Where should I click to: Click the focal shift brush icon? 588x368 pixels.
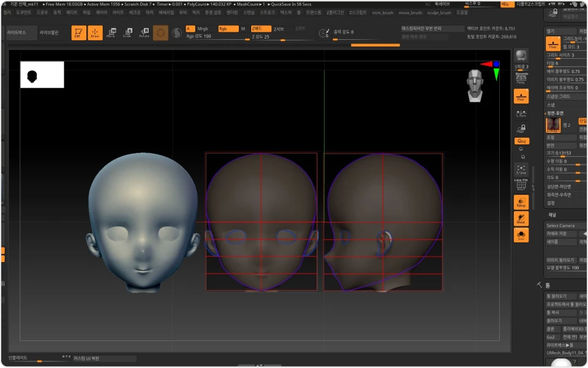tap(324, 33)
